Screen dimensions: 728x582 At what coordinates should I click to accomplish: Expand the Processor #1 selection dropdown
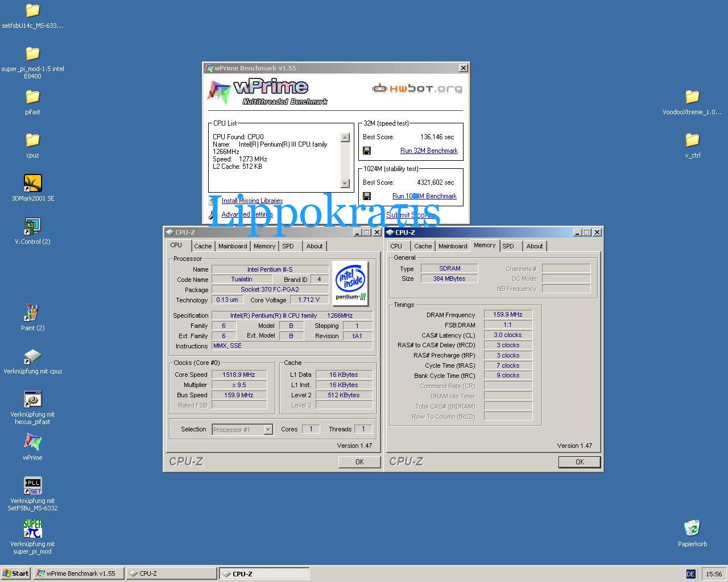(x=268, y=430)
